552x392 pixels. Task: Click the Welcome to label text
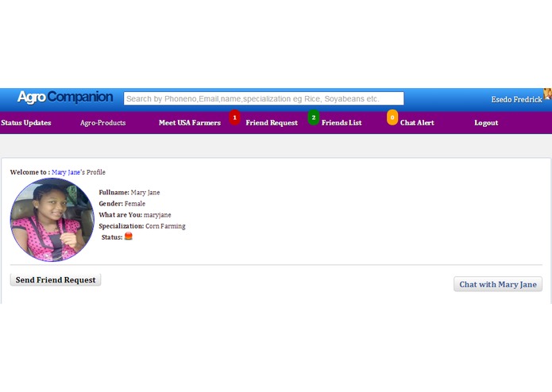pyautogui.click(x=30, y=172)
